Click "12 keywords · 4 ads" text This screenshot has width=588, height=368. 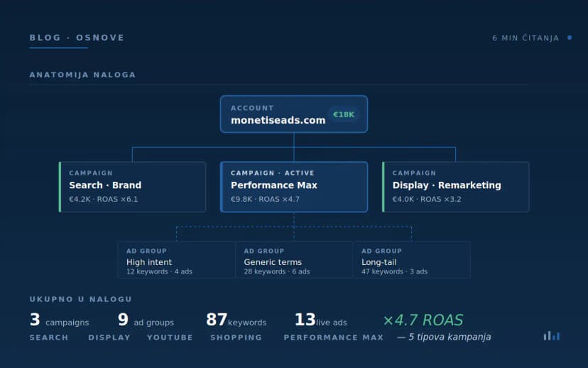[x=159, y=271]
